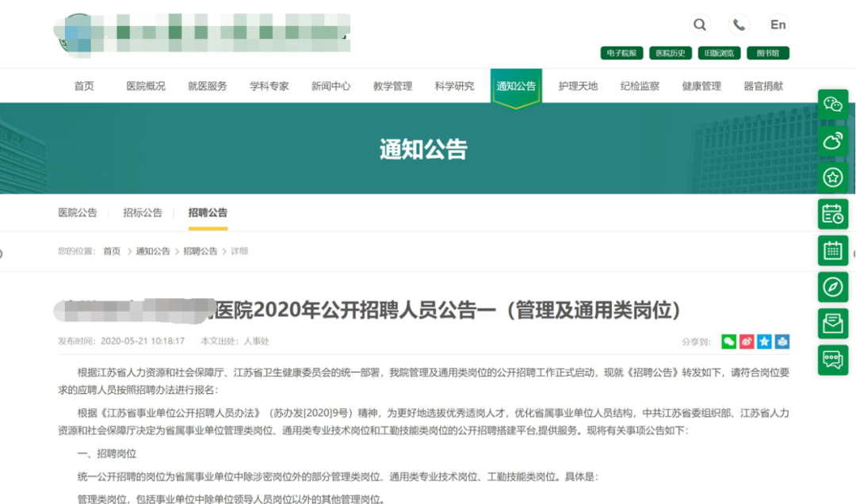Open the 就医服务 menu item
This screenshot has height=504, width=856.
coord(208,86)
